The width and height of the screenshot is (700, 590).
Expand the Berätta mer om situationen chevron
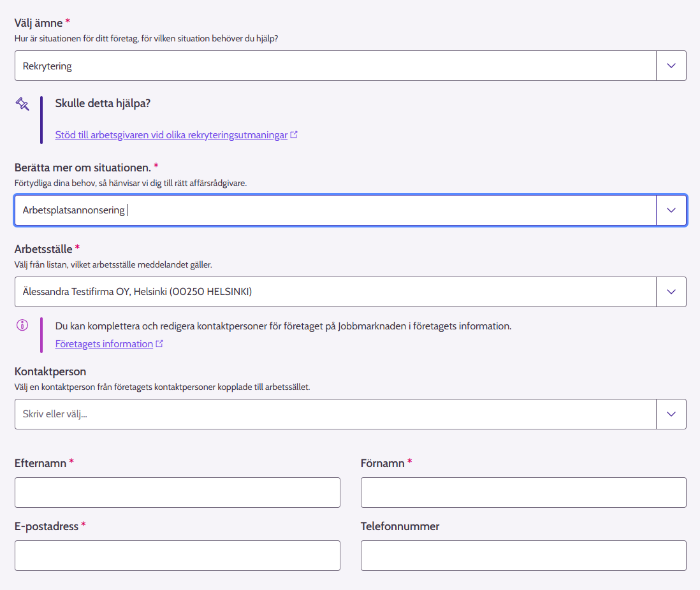pyautogui.click(x=671, y=210)
